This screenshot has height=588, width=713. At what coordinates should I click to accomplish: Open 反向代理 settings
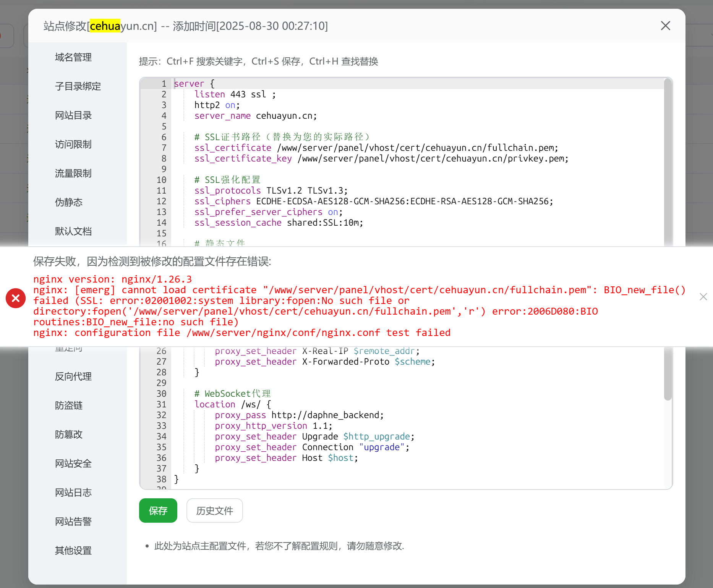click(73, 376)
